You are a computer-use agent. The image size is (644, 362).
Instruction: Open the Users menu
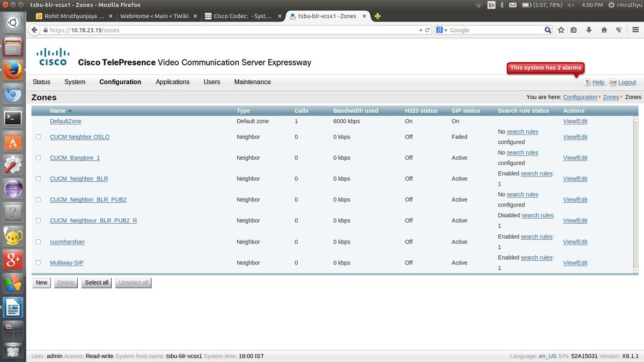pos(212,82)
